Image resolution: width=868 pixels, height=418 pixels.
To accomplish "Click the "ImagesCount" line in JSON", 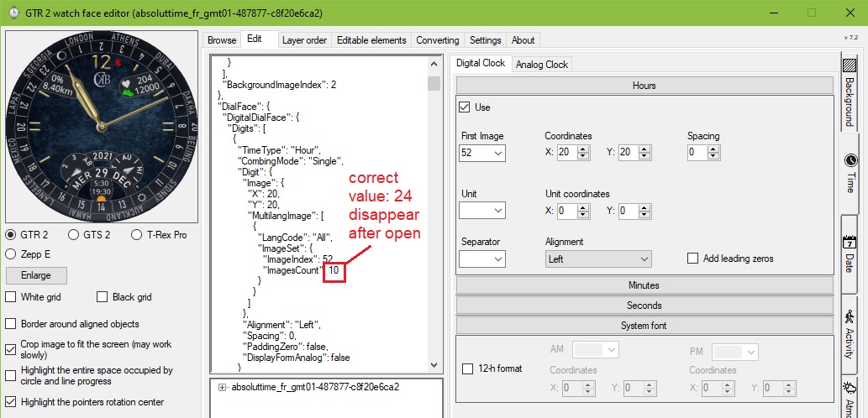I will [301, 270].
